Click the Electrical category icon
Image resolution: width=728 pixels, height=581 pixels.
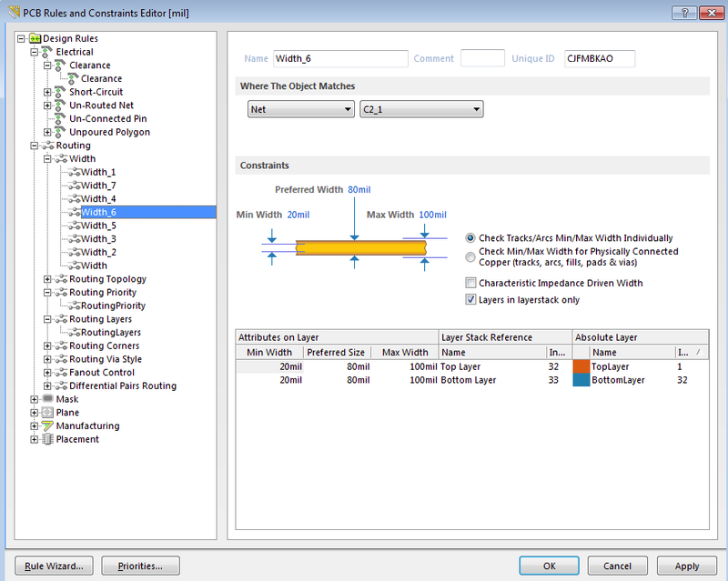pos(48,52)
